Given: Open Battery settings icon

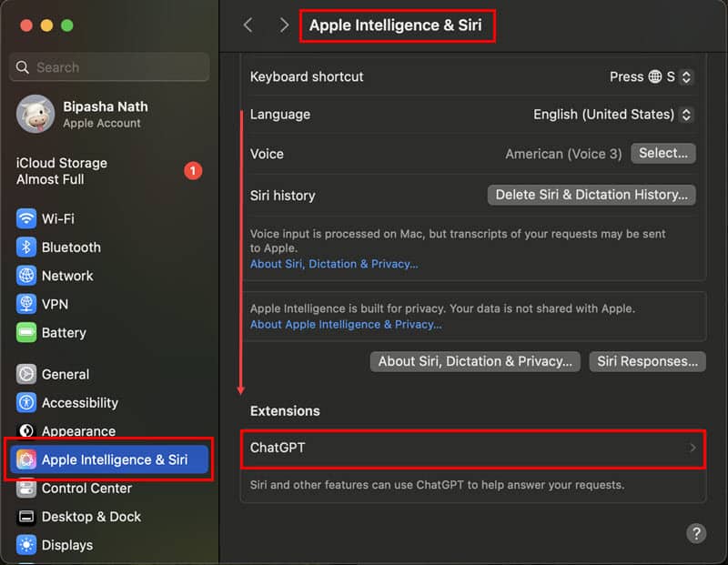Looking at the screenshot, I should point(26,333).
